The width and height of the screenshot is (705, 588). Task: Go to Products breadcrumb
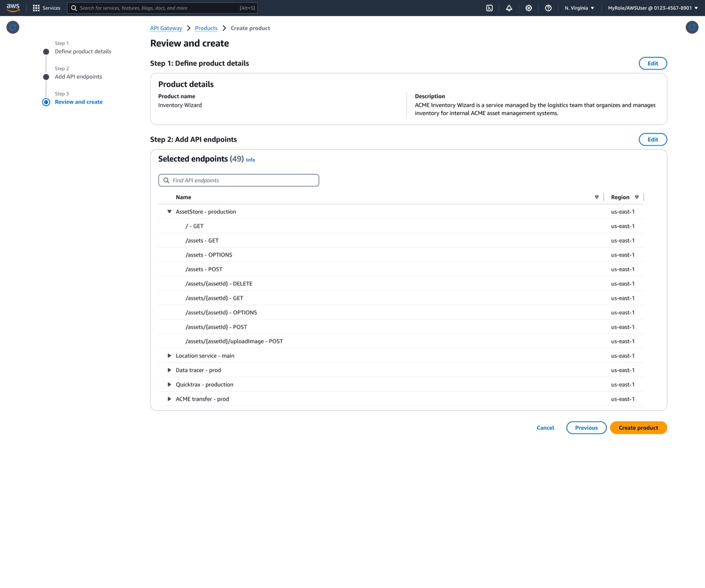pyautogui.click(x=206, y=28)
